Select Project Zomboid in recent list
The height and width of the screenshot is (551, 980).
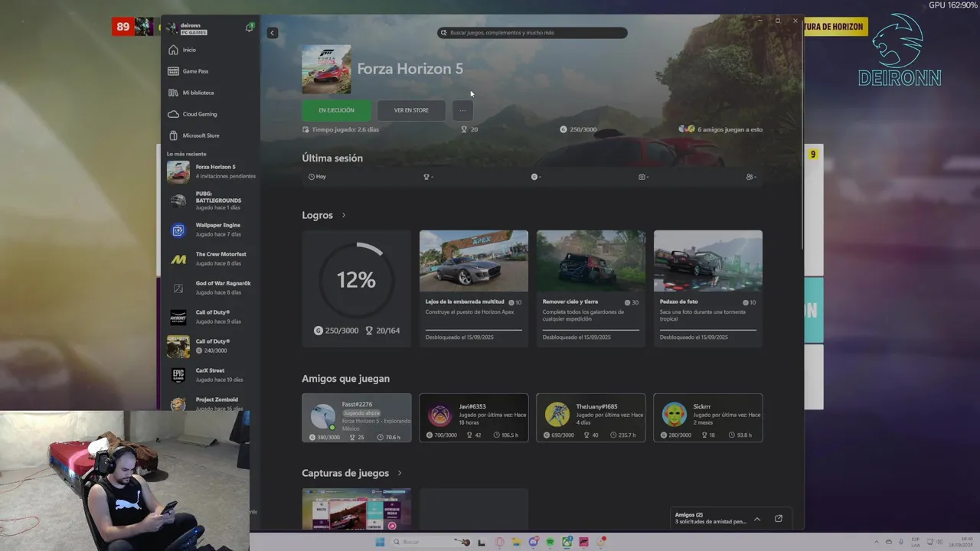click(x=211, y=403)
